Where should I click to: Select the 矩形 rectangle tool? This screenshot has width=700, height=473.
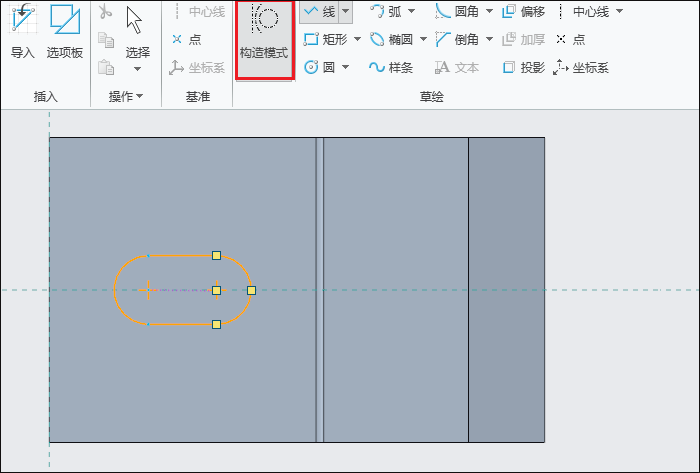[325, 40]
